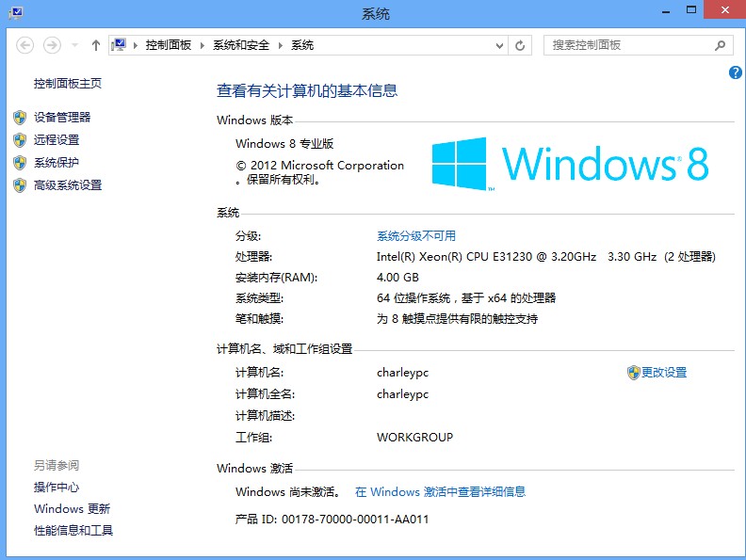Click heading 查看有关计算机的基本信息
This screenshot has width=746, height=560.
click(x=307, y=90)
